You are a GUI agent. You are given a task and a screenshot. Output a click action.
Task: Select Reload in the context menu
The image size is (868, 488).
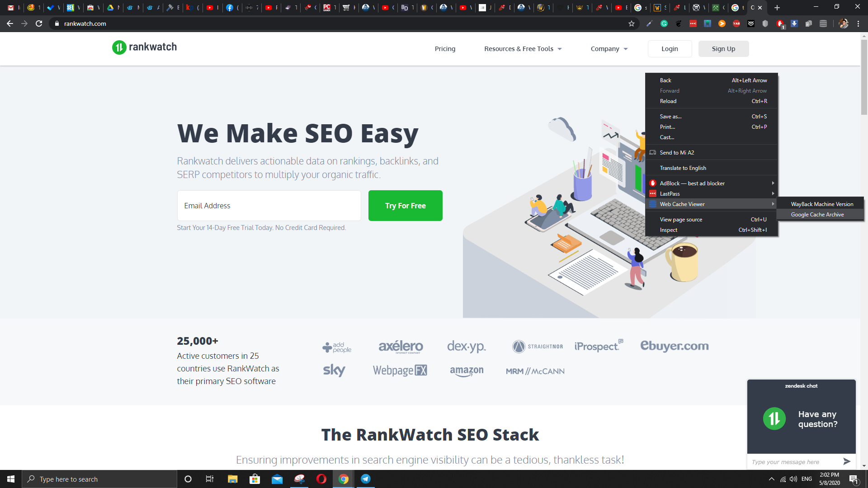click(x=712, y=101)
